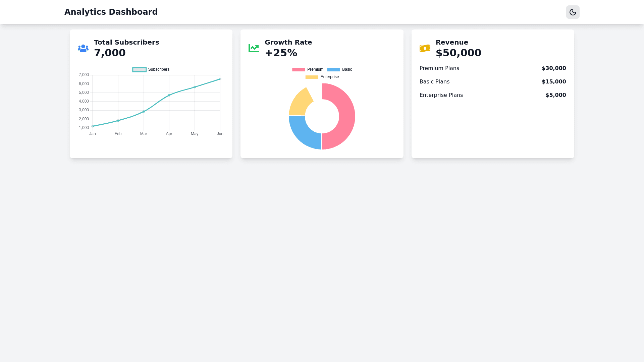
Task: Click the Jun data point on line chart
Action: [220, 79]
